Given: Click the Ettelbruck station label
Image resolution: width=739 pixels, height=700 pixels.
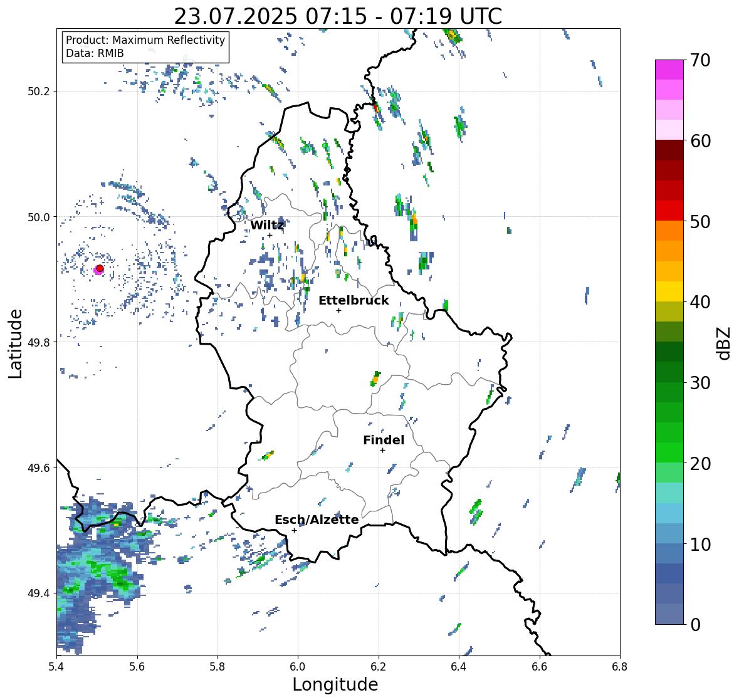Looking at the screenshot, I should 354,301.
